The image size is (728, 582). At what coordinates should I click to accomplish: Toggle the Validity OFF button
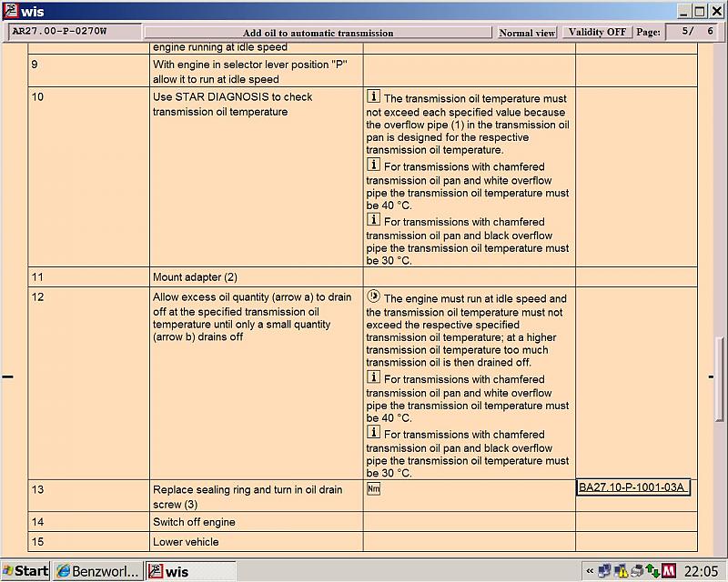click(597, 32)
